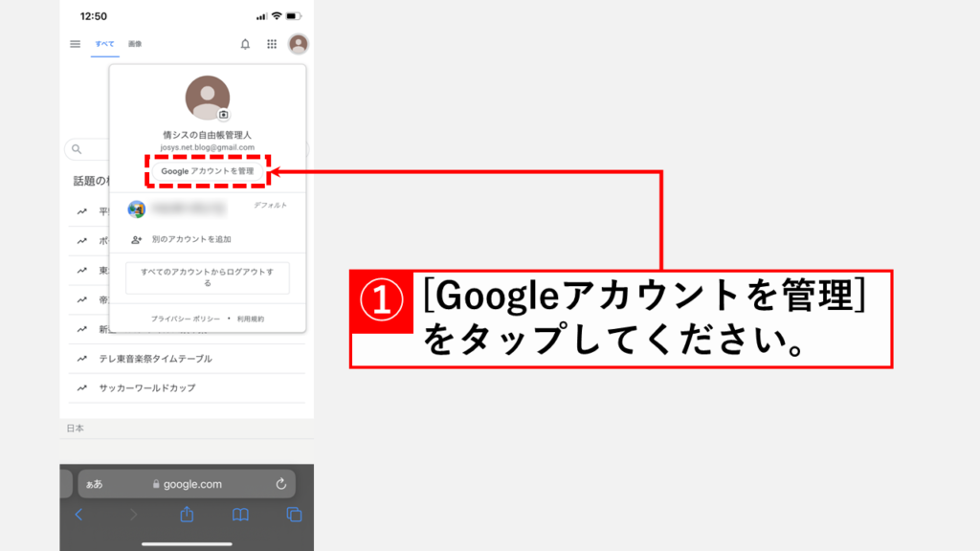
Task: Tap the camera icon on profile picture
Action: pyautogui.click(x=224, y=115)
